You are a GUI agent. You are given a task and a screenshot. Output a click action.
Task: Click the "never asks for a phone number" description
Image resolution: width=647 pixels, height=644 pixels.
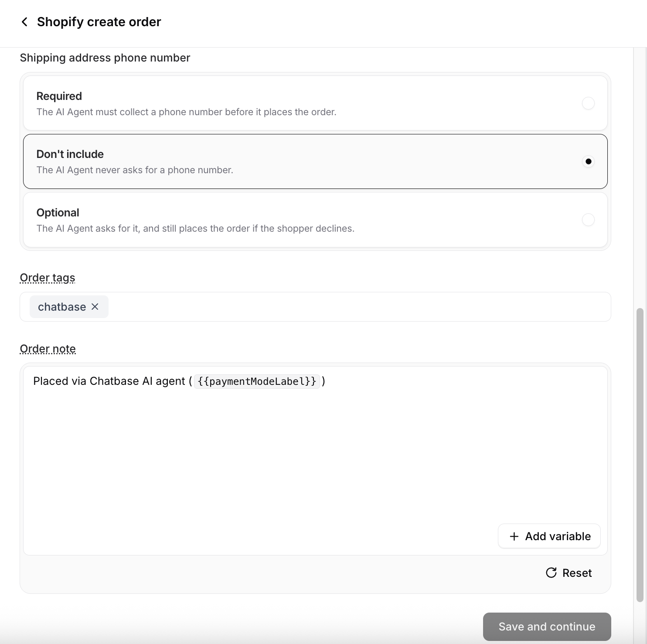tap(135, 170)
